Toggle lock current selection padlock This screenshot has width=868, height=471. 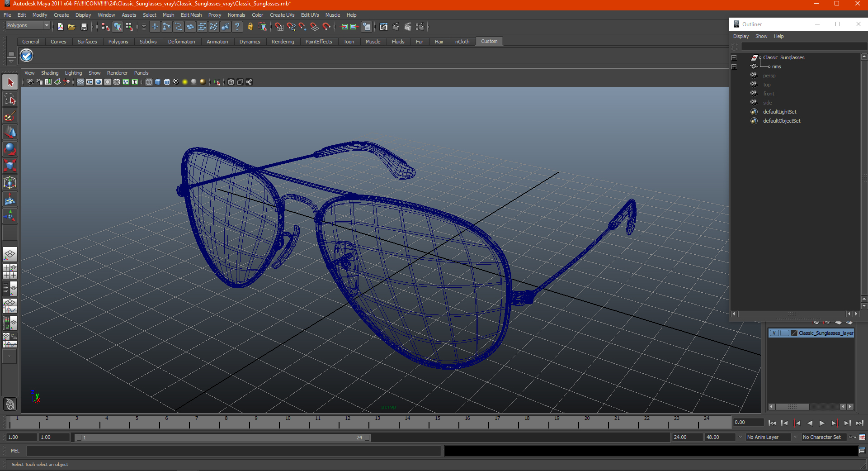click(x=250, y=27)
